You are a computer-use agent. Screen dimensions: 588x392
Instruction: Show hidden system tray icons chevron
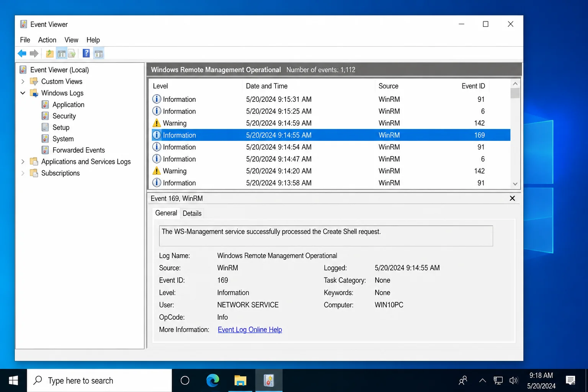482,381
